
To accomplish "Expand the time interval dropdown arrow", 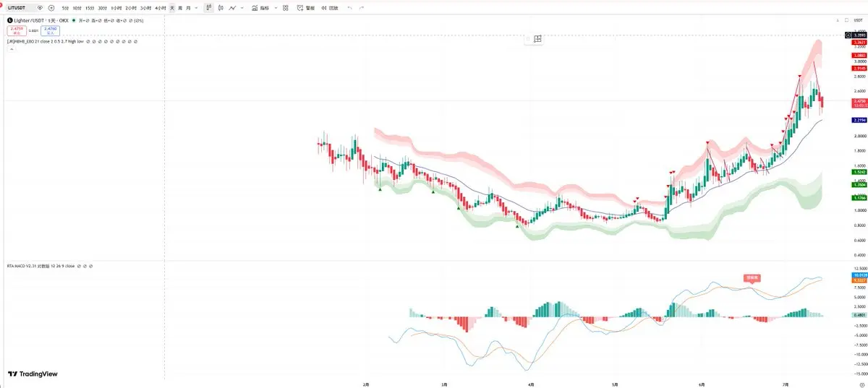I will pyautogui.click(x=196, y=7).
